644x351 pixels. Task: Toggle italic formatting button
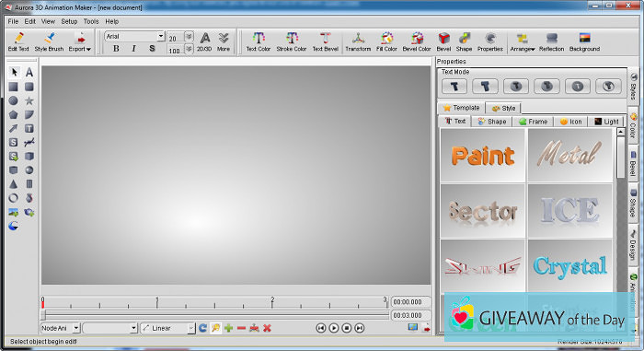[x=133, y=49]
